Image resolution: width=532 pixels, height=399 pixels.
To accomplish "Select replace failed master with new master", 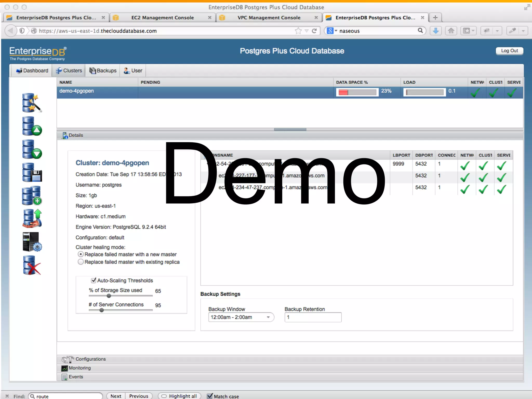I will (81, 254).
